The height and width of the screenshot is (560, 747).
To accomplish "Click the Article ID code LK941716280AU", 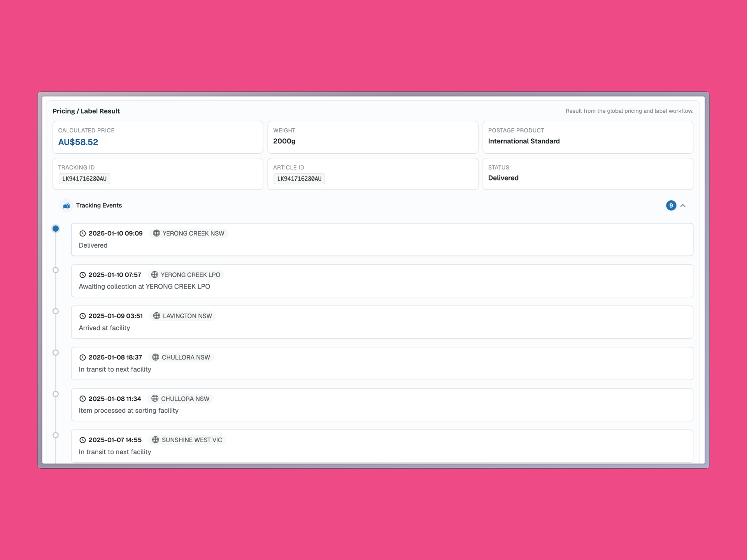I will (299, 179).
